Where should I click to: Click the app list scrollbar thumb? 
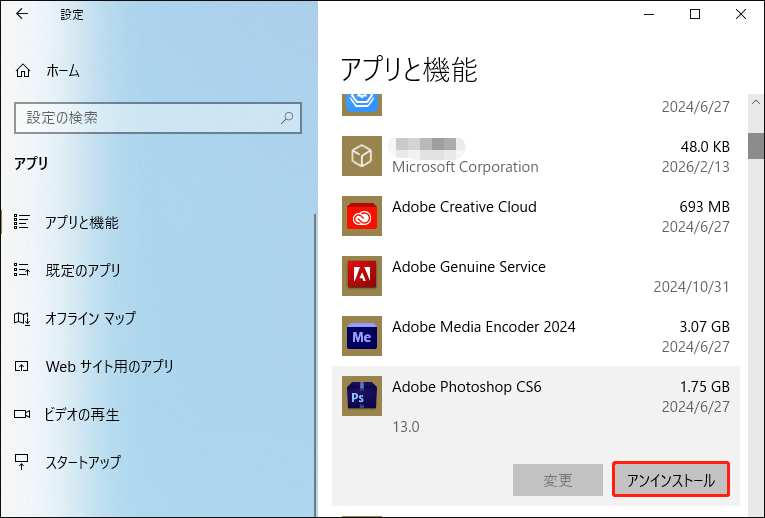pos(756,146)
